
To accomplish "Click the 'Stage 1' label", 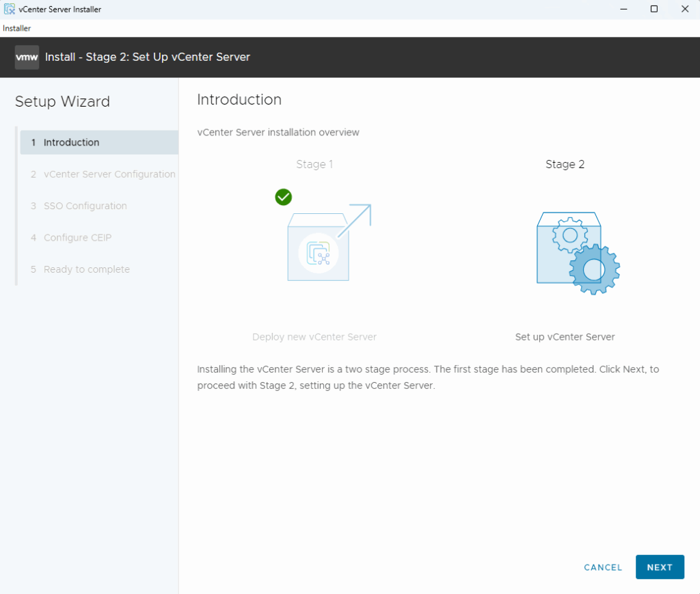I will coord(314,164).
